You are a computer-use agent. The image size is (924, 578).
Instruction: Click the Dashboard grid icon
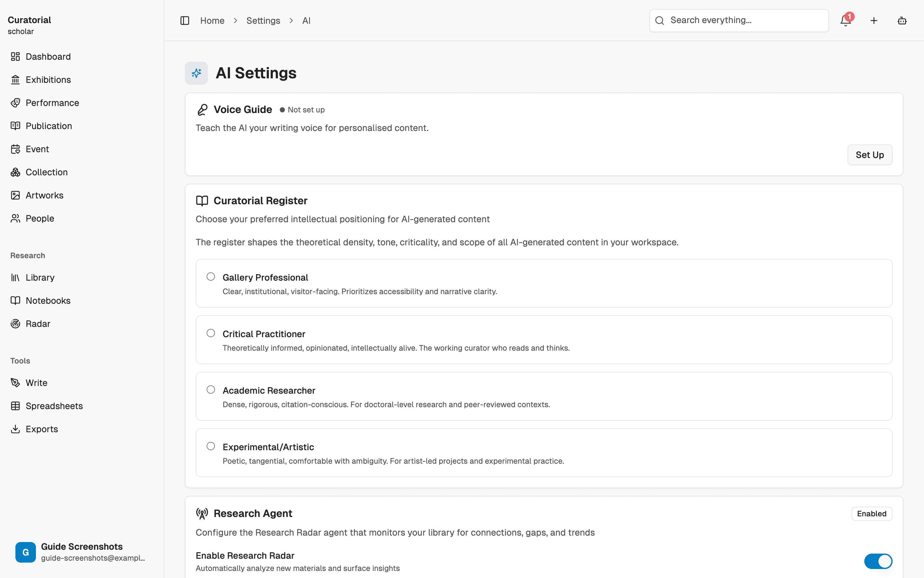(x=15, y=57)
